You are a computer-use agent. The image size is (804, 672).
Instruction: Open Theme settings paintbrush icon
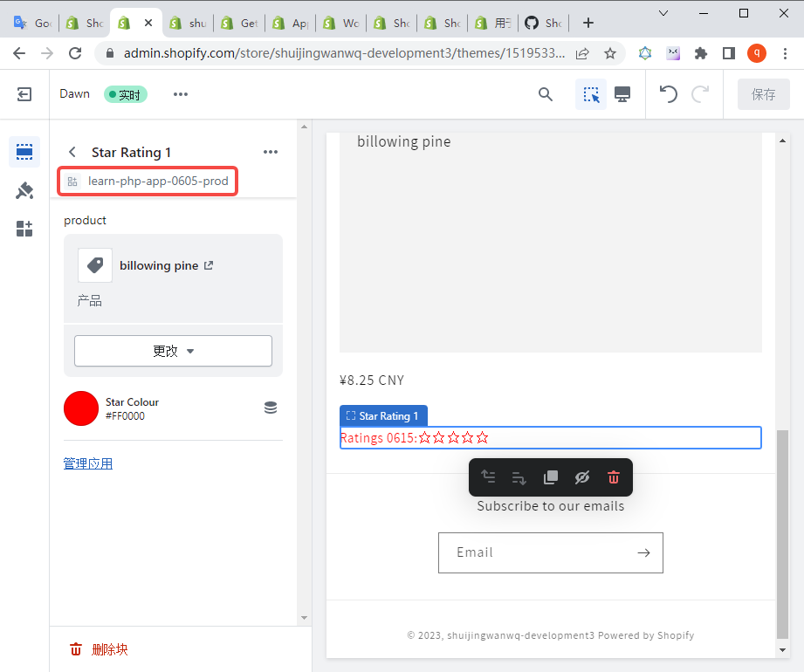tap(24, 190)
